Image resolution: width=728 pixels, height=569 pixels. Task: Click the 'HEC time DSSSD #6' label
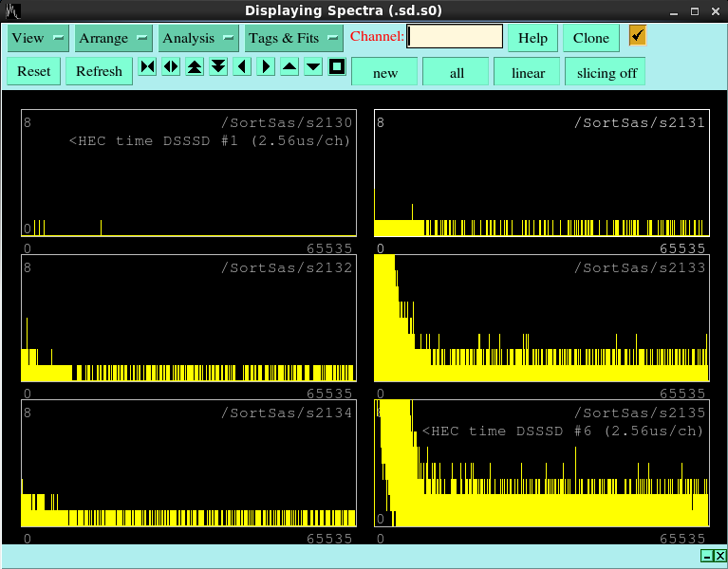(x=563, y=431)
